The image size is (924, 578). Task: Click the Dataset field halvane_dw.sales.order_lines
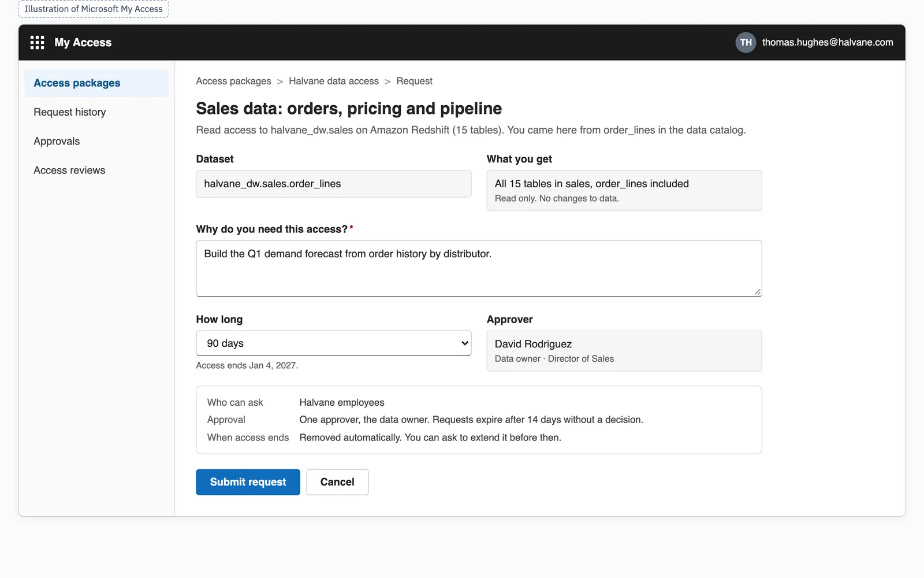(334, 184)
